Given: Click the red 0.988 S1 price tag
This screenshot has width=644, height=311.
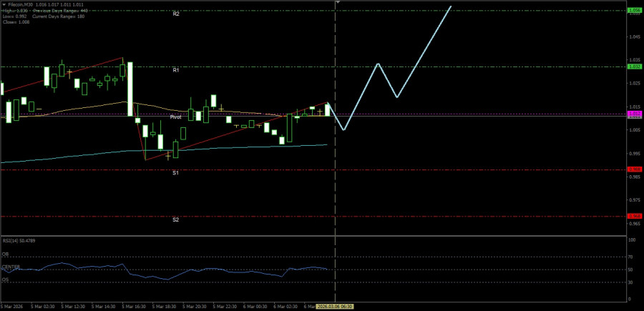Looking at the screenshot, I should [634, 169].
